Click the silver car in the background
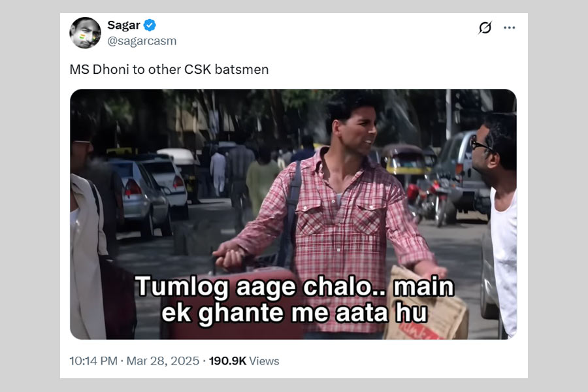Viewport: 588px width, 392px height. pyautogui.click(x=141, y=199)
